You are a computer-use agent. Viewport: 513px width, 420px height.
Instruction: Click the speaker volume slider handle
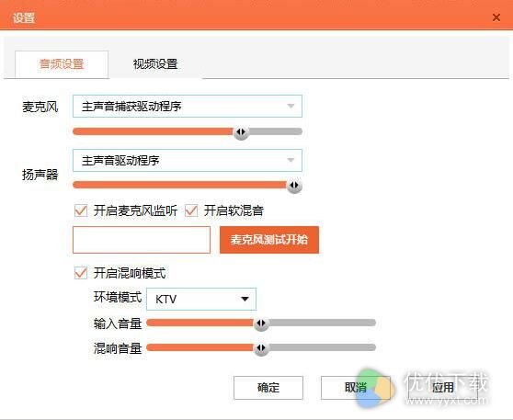tap(294, 186)
